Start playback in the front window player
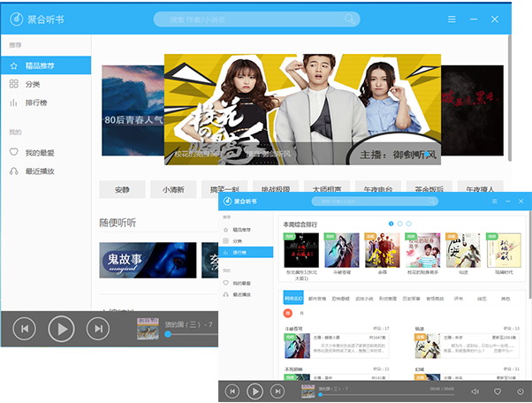Image resolution: width=532 pixels, height=403 pixels. (x=255, y=392)
